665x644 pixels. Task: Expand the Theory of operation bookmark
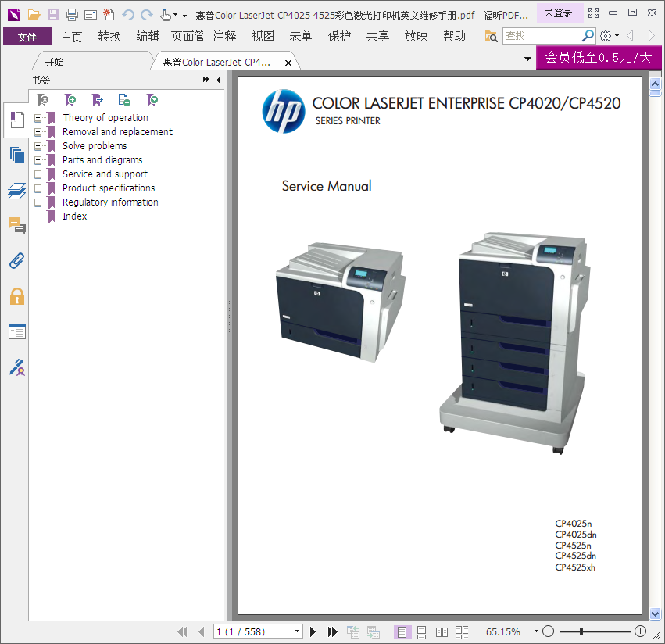(x=38, y=117)
